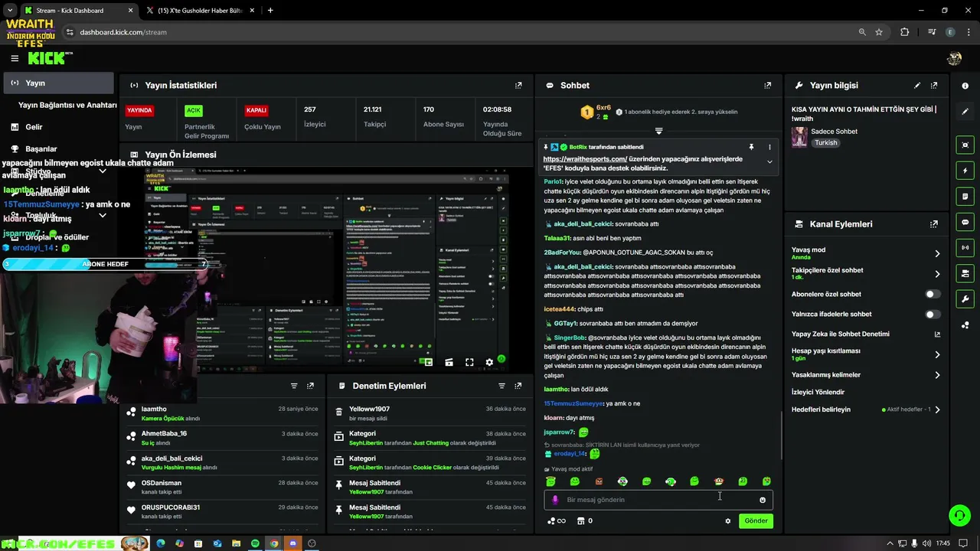980x551 pixels.
Task: Click the wrench icon in right sidebar
Action: point(965,298)
